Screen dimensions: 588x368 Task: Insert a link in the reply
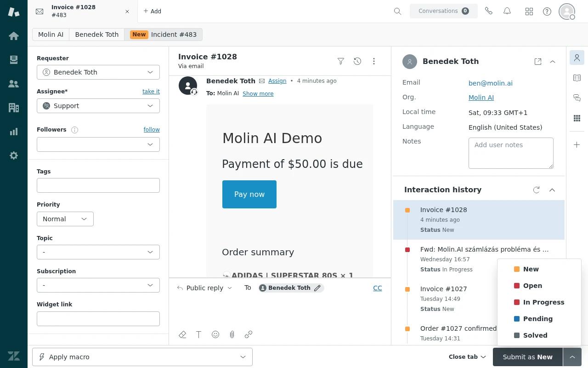(x=249, y=334)
